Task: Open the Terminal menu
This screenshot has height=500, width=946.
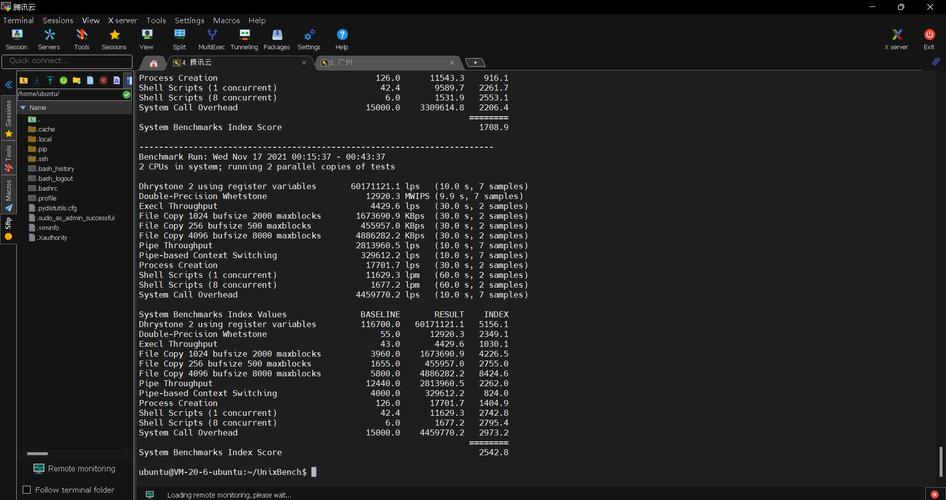Action: (x=19, y=20)
